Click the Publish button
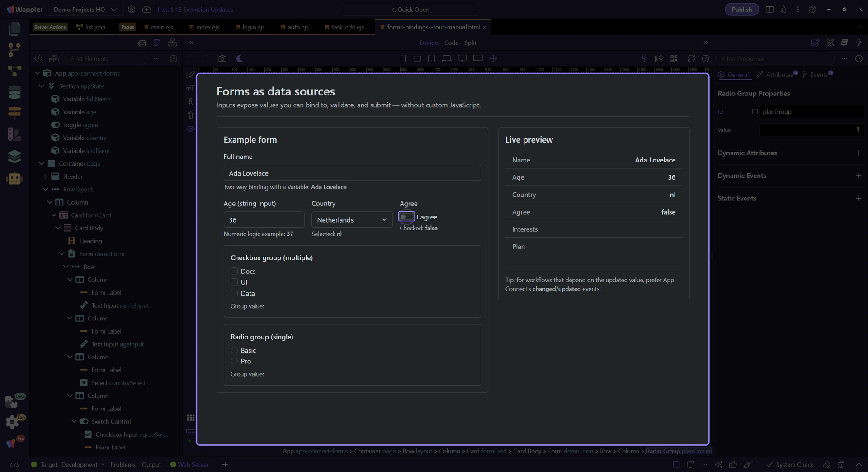Viewport: 868px width, 472px height. (741, 10)
